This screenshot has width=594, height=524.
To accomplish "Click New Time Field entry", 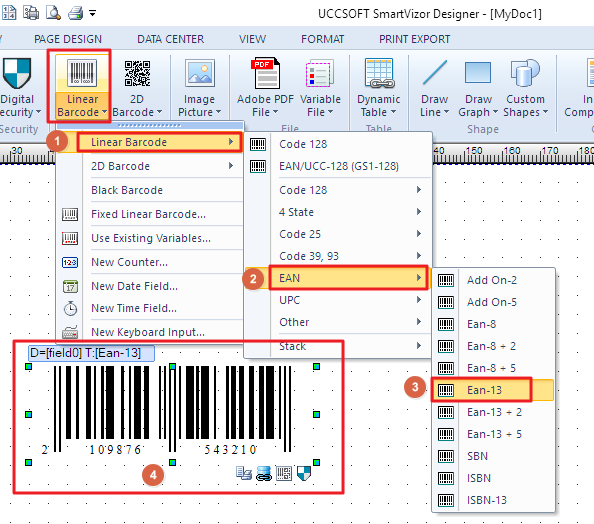I will pyautogui.click(x=150, y=308).
